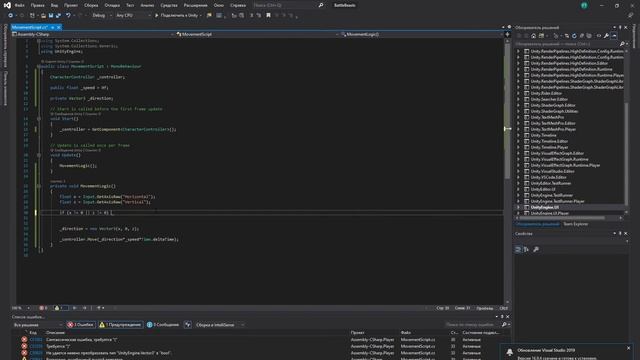Click the notification bell icon in update popup
The image size is (640, 360).
[x=510, y=352]
